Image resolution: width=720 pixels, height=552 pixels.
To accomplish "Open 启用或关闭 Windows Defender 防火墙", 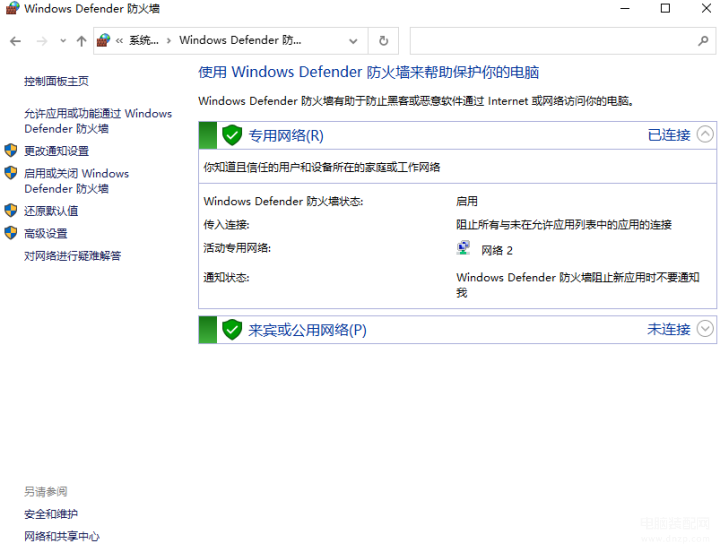I will click(x=76, y=181).
